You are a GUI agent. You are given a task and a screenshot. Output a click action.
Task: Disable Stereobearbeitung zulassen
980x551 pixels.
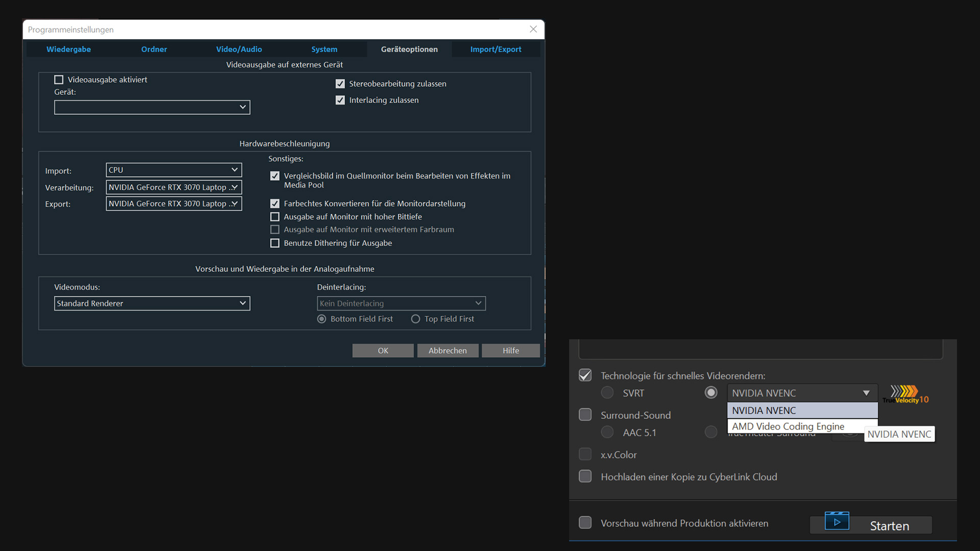(x=340, y=84)
